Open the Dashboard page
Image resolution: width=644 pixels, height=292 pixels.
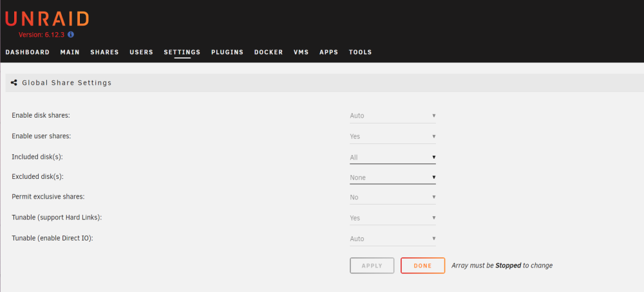tap(28, 53)
